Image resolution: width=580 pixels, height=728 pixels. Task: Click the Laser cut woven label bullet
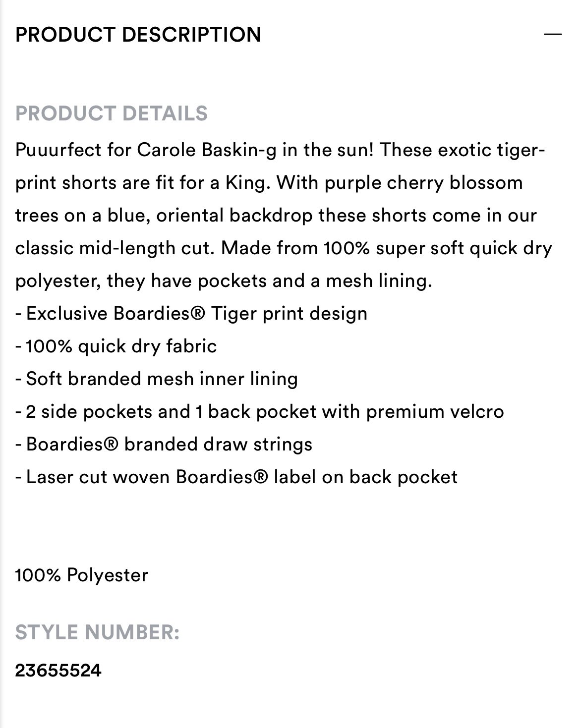tap(236, 477)
